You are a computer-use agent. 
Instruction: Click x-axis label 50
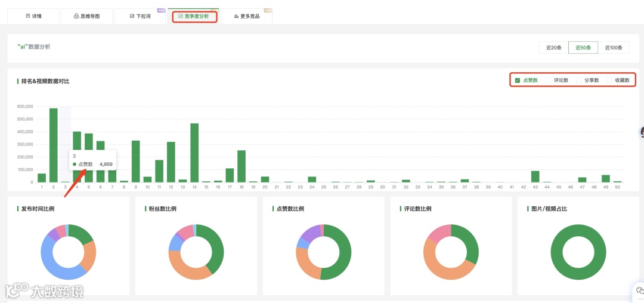coord(618,187)
